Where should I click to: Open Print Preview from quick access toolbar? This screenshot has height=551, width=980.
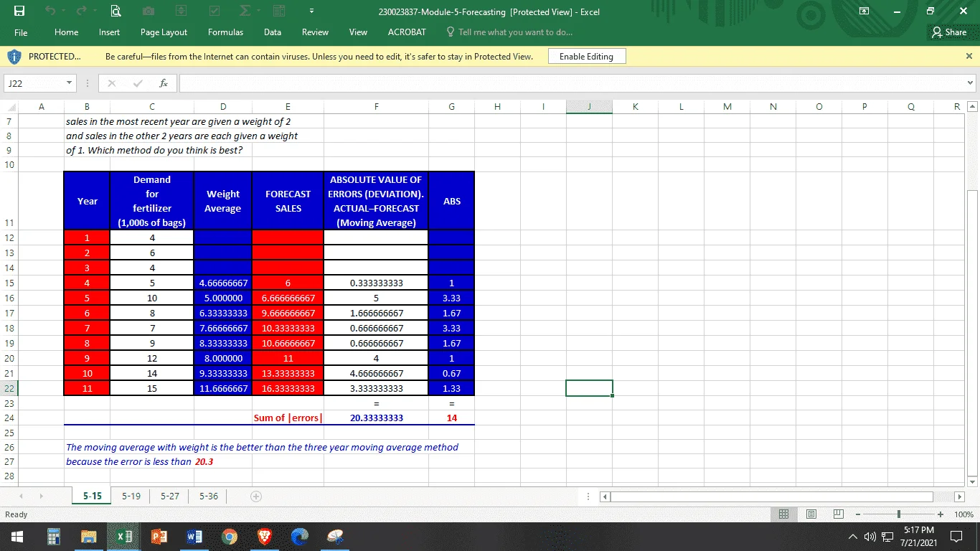click(115, 11)
